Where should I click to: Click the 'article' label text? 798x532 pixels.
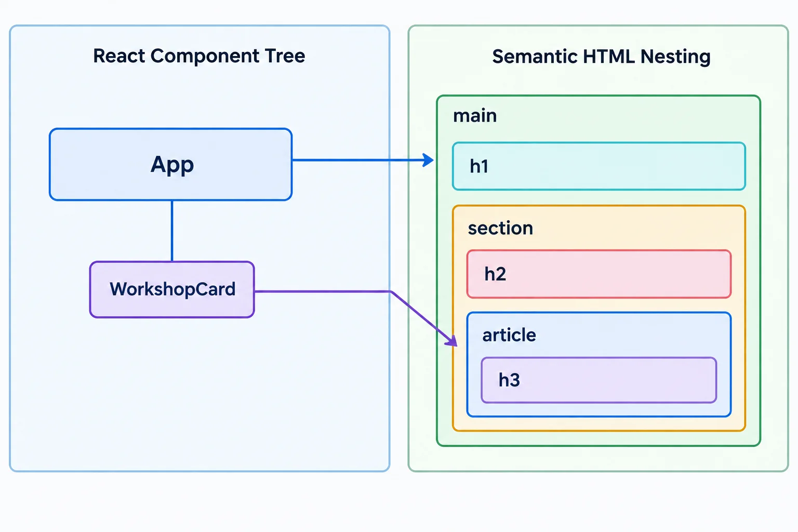tap(509, 335)
